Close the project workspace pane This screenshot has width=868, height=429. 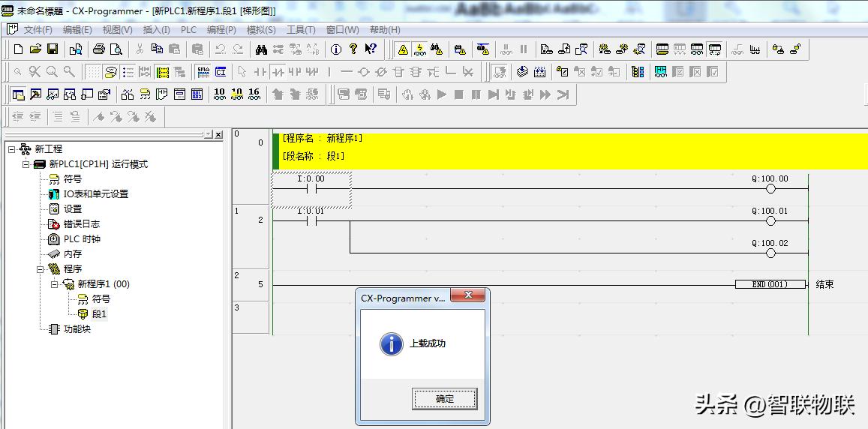click(218, 134)
